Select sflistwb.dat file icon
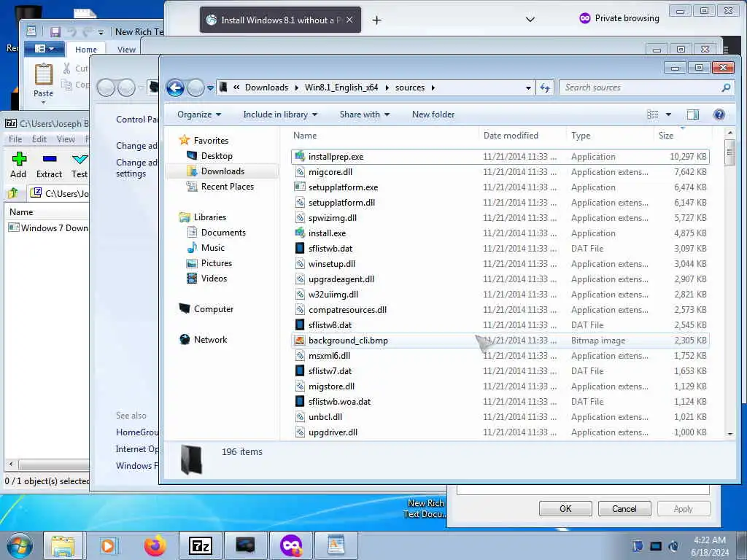747x560 pixels. (x=300, y=248)
